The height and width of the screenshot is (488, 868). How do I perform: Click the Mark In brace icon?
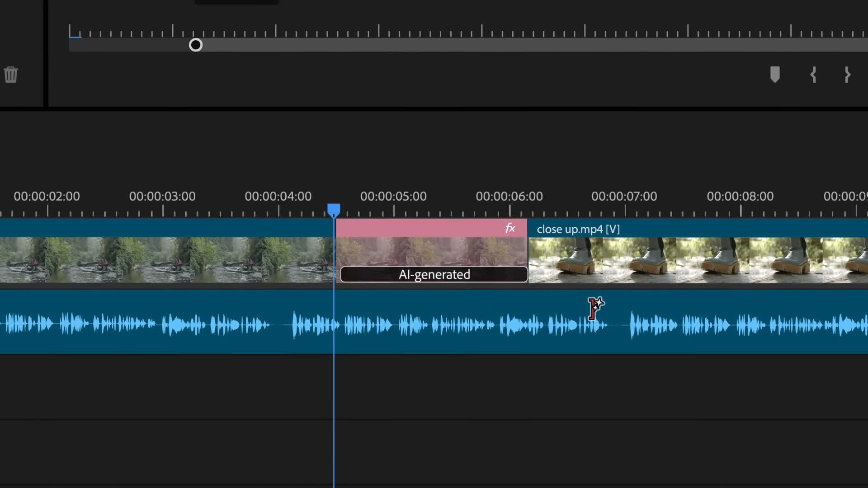[813, 75]
